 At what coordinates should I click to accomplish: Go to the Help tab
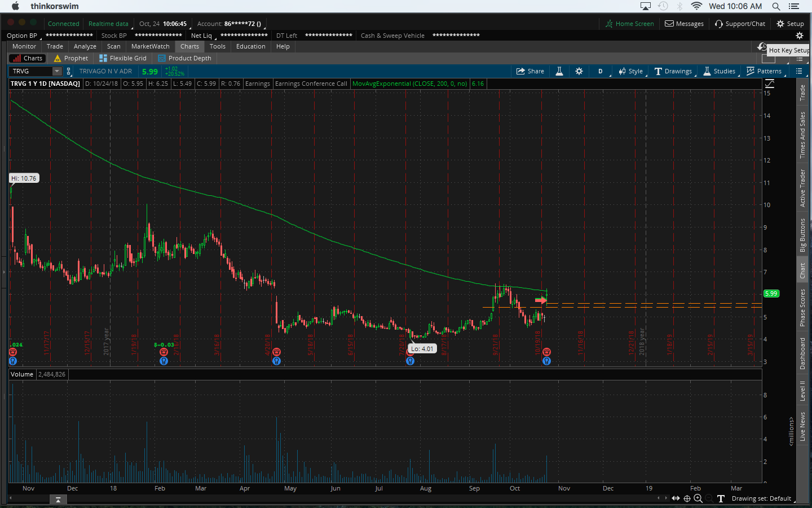(283, 46)
